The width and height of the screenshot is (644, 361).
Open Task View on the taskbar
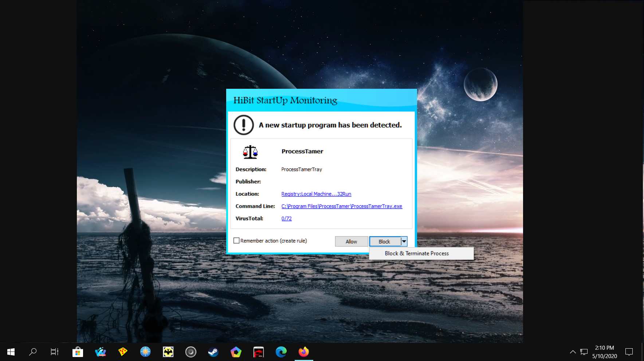(x=55, y=352)
